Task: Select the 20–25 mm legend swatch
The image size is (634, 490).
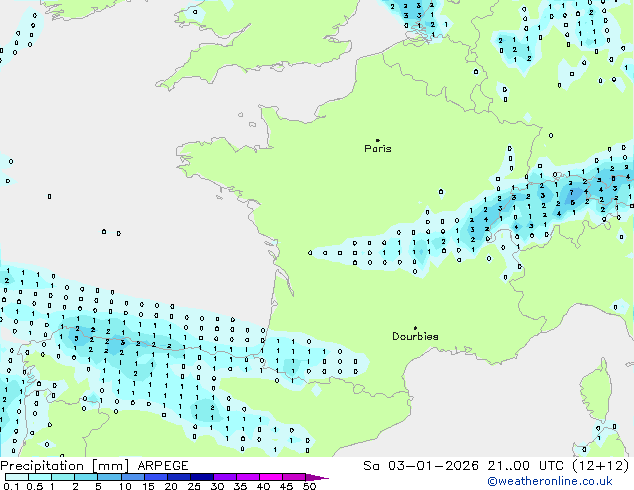Action: pyautogui.click(x=178, y=477)
